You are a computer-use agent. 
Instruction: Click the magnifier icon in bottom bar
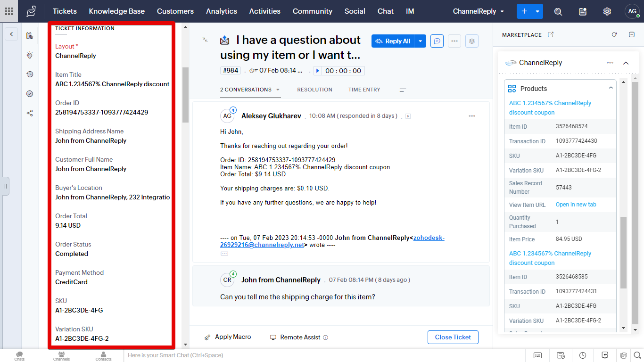[x=636, y=355]
